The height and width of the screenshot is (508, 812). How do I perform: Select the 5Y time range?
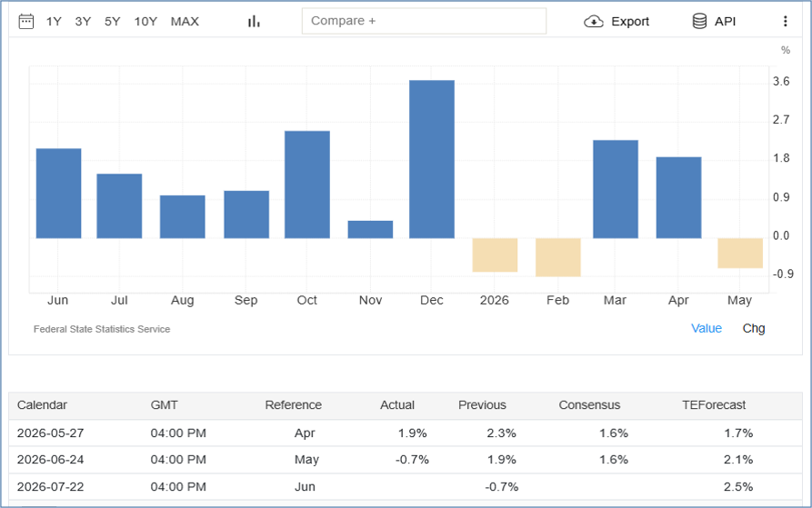113,22
